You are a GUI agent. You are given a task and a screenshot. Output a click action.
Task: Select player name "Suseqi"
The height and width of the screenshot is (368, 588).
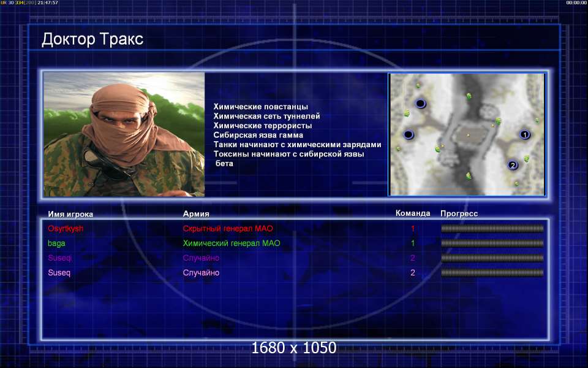tap(59, 258)
